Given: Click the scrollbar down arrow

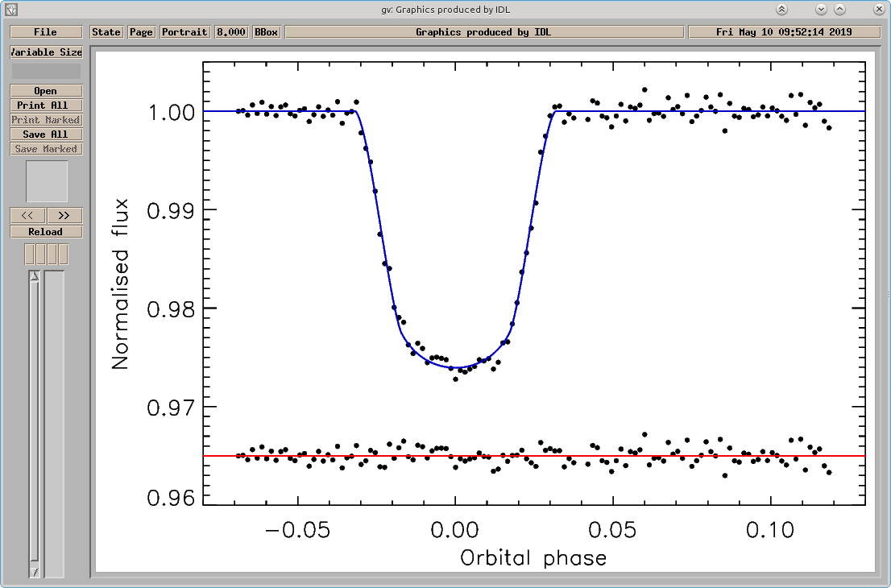Looking at the screenshot, I should click(x=35, y=572).
